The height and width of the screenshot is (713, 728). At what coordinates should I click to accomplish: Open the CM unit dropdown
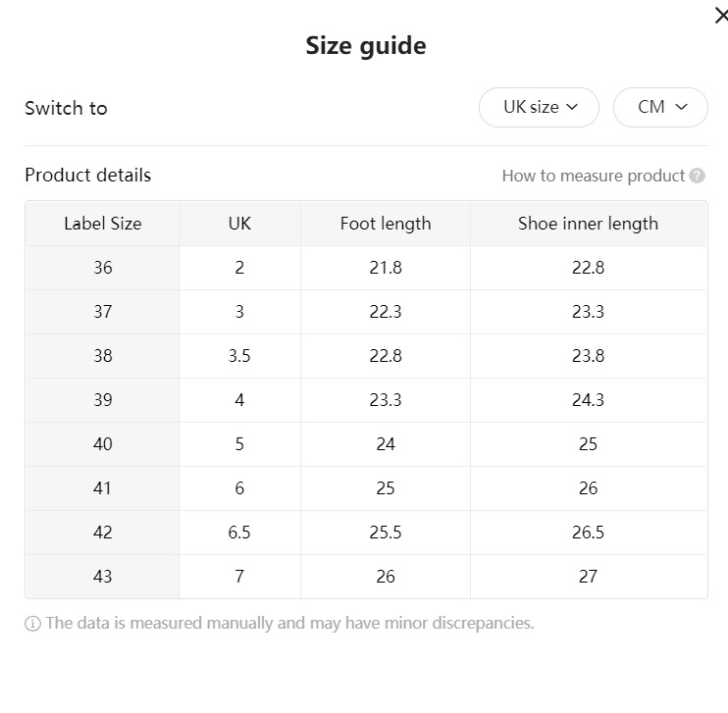(659, 107)
